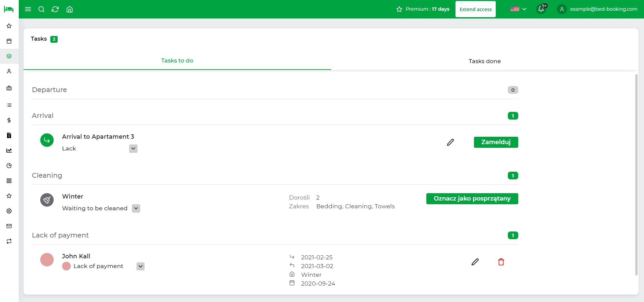Click Bedding, Cleaning, Towels text

point(356,206)
